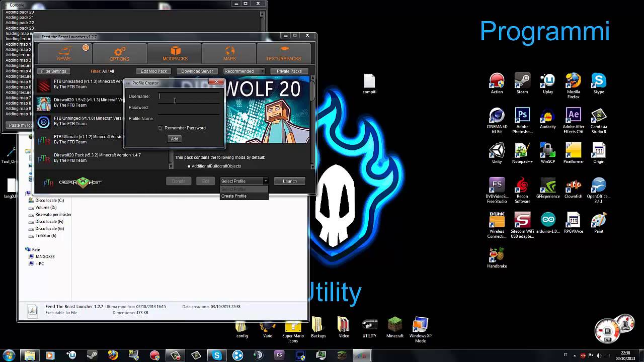Open the Unity desktop icon

coord(497,153)
